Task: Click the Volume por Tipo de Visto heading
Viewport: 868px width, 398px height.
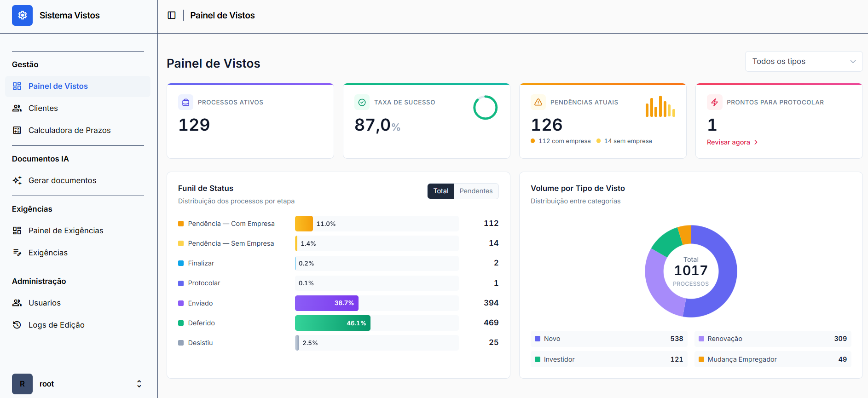Action: pos(578,188)
